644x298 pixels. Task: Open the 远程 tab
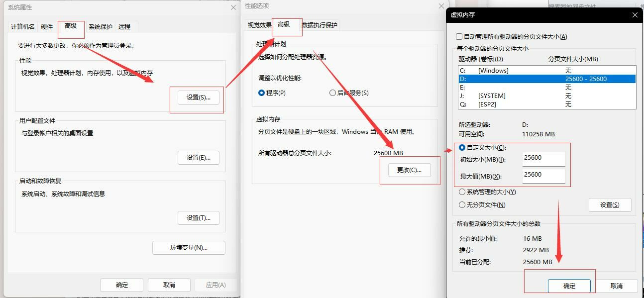pos(124,27)
